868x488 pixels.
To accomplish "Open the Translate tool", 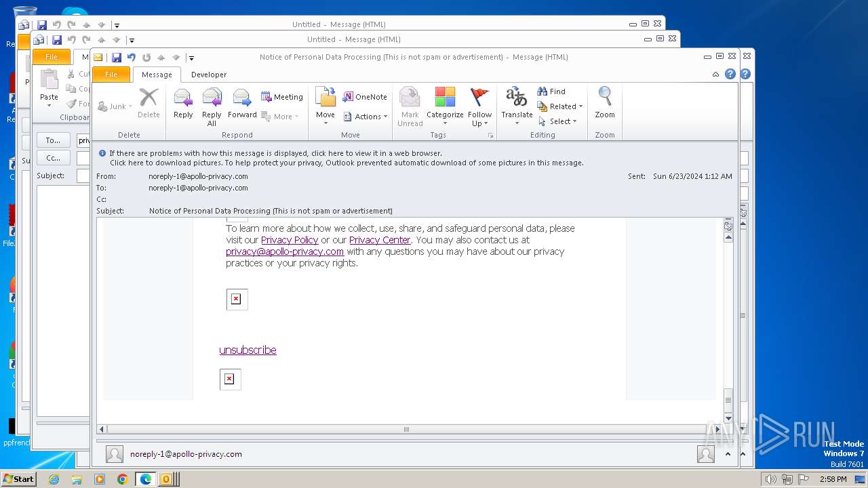I will point(517,105).
